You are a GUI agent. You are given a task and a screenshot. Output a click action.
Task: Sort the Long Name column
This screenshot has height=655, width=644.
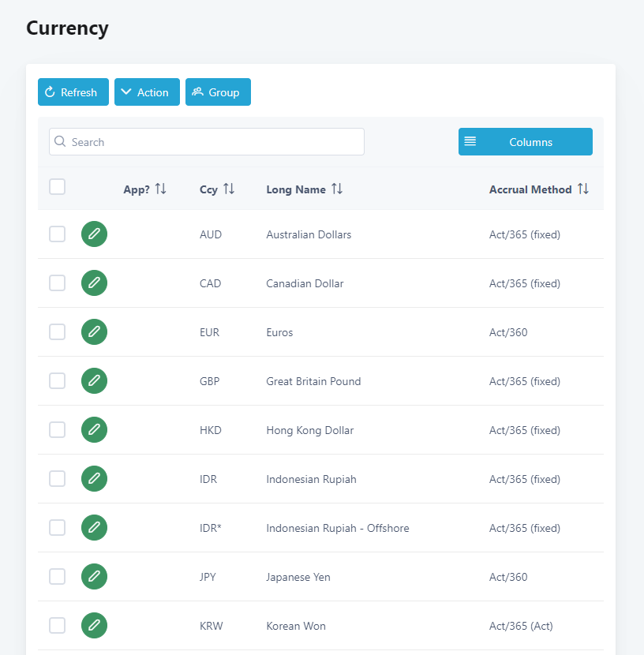pos(336,189)
